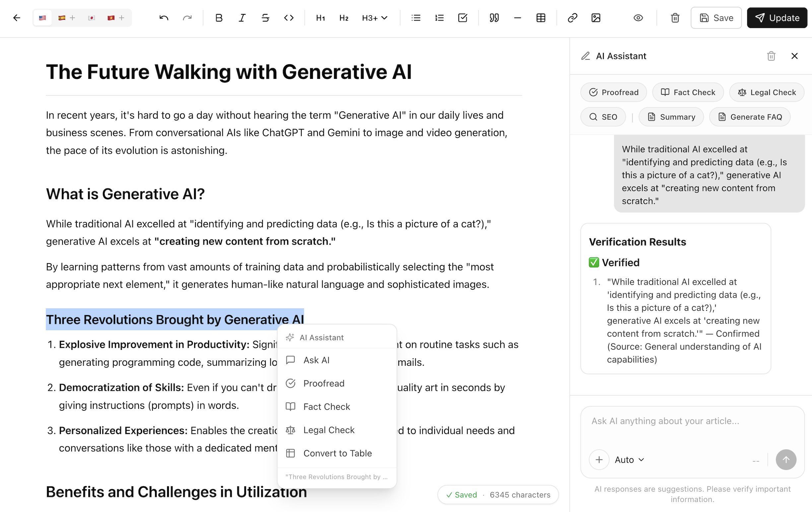The width and height of the screenshot is (812, 512).
Task: Undo the last edit
Action: coord(164,18)
